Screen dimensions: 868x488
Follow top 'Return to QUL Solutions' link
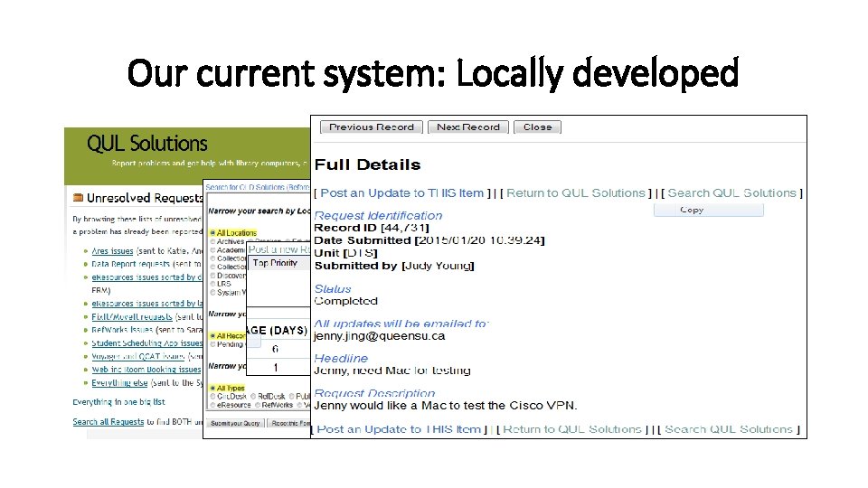pos(576,193)
